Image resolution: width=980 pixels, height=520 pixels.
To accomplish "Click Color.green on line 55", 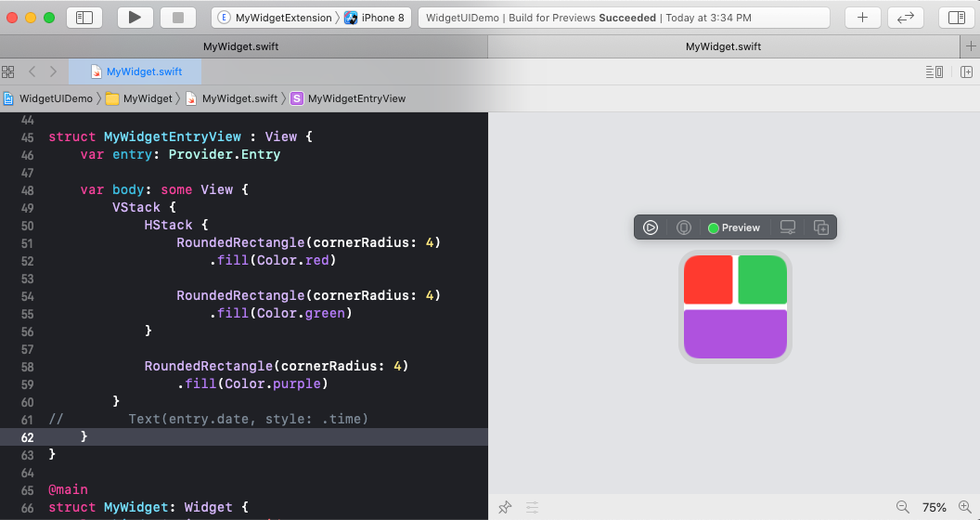I will (x=302, y=313).
